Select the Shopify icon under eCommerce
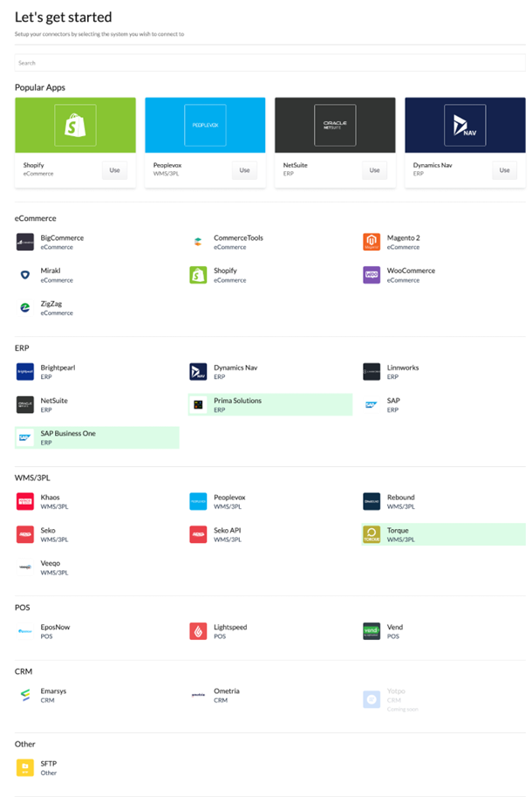 tap(198, 275)
